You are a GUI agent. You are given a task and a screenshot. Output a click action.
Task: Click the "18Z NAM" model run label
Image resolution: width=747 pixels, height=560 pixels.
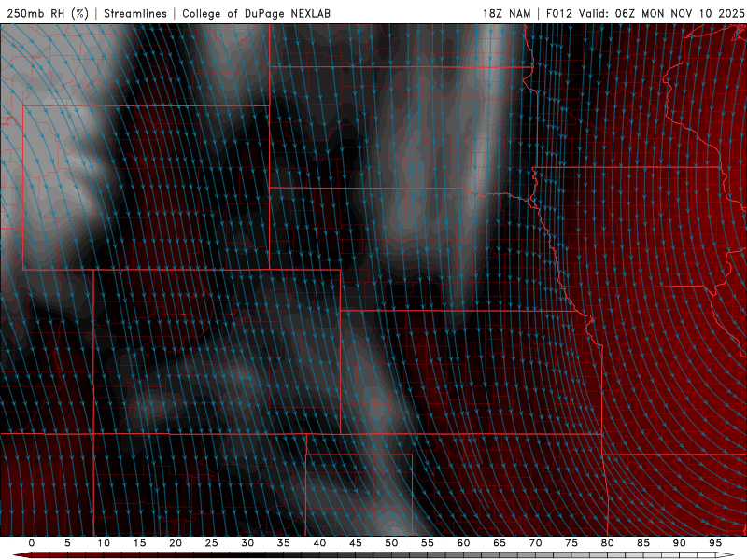click(x=506, y=13)
